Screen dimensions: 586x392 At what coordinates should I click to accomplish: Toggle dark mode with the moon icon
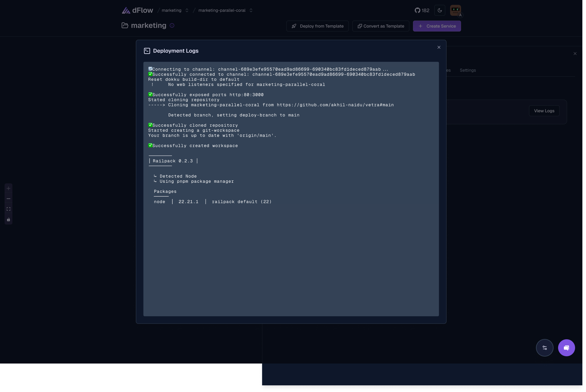click(439, 10)
